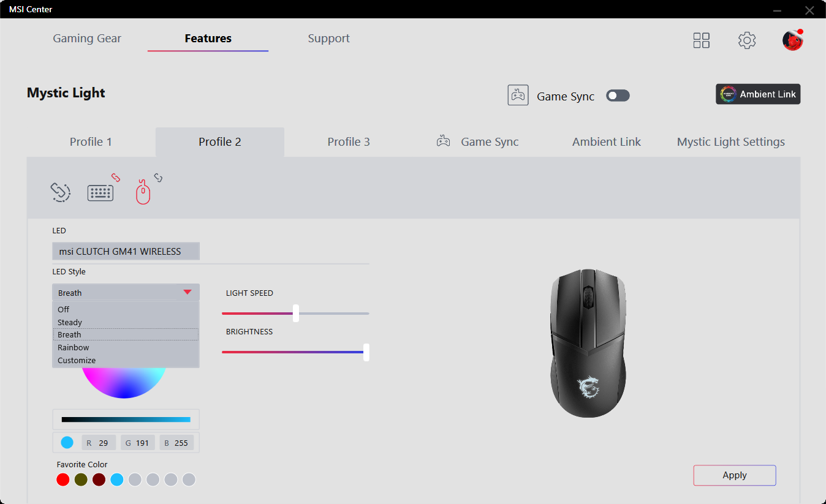Open the apps grid icon
The image size is (826, 504).
click(701, 40)
